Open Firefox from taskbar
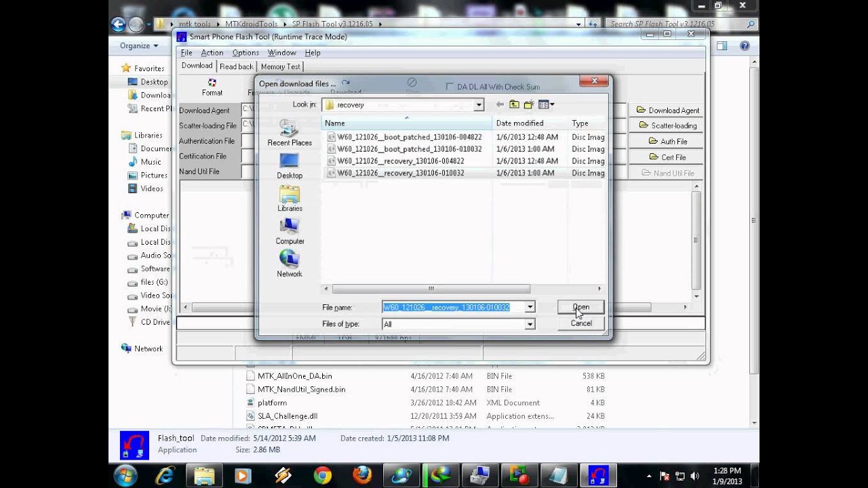868x488 pixels. click(362, 476)
